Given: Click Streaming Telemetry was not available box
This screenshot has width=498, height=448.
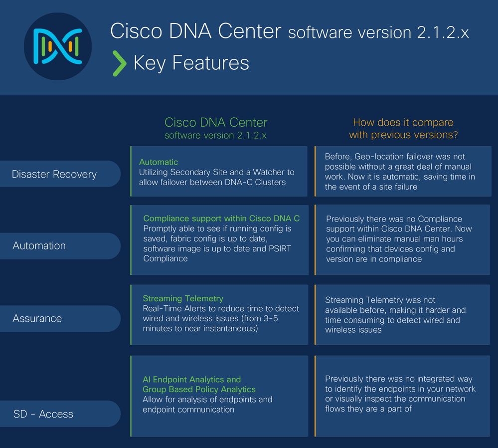Looking at the screenshot, I should coord(403,314).
